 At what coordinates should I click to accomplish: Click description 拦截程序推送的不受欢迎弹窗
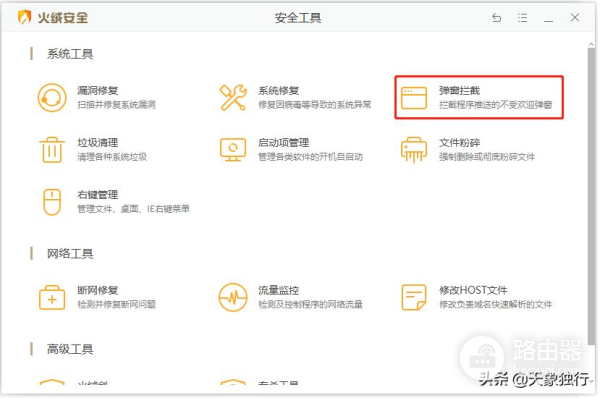click(x=496, y=104)
